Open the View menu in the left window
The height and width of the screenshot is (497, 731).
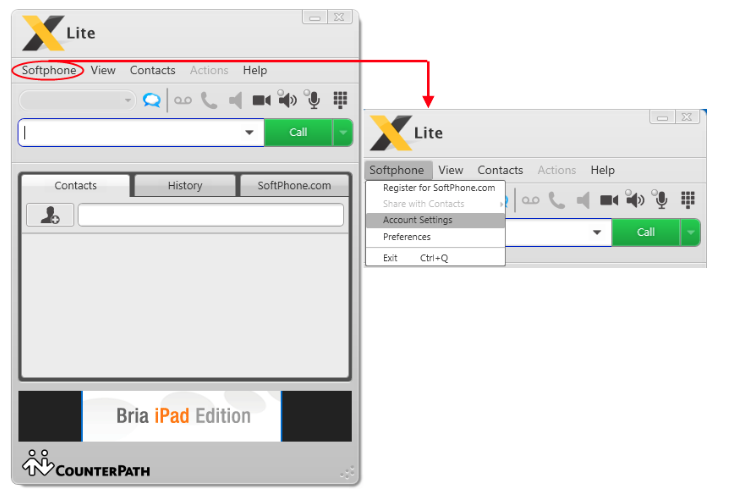point(103,70)
